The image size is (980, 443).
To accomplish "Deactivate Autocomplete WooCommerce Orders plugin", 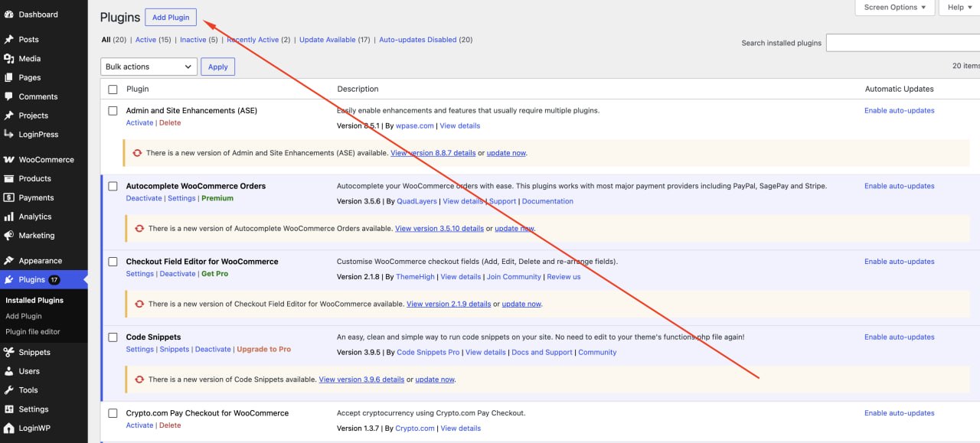I will [144, 199].
